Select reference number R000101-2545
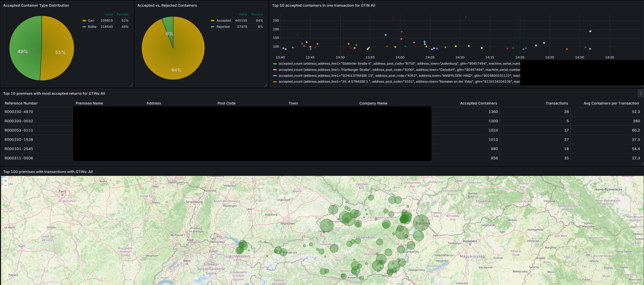The height and width of the screenshot is (285, 644). (19, 149)
